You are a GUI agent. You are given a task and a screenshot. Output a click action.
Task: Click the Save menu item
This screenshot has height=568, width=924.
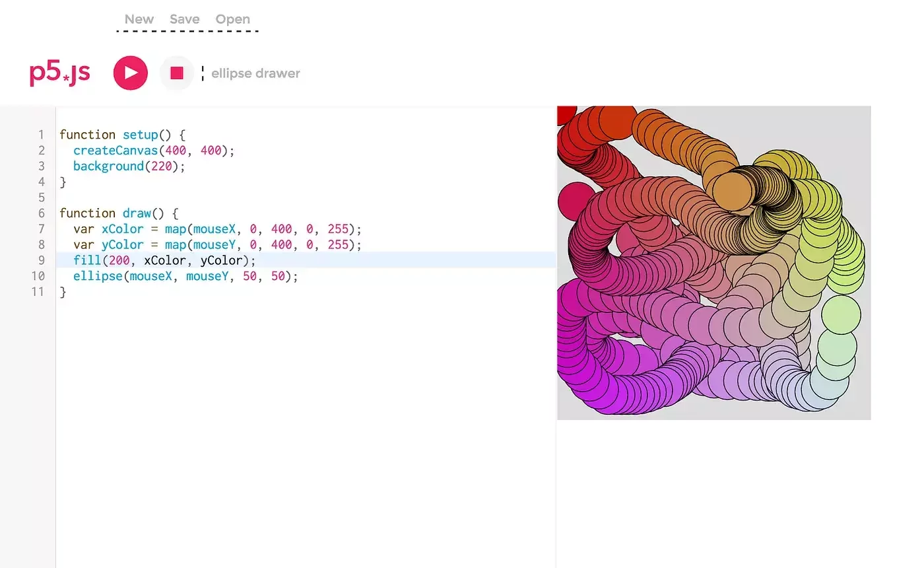pos(185,19)
